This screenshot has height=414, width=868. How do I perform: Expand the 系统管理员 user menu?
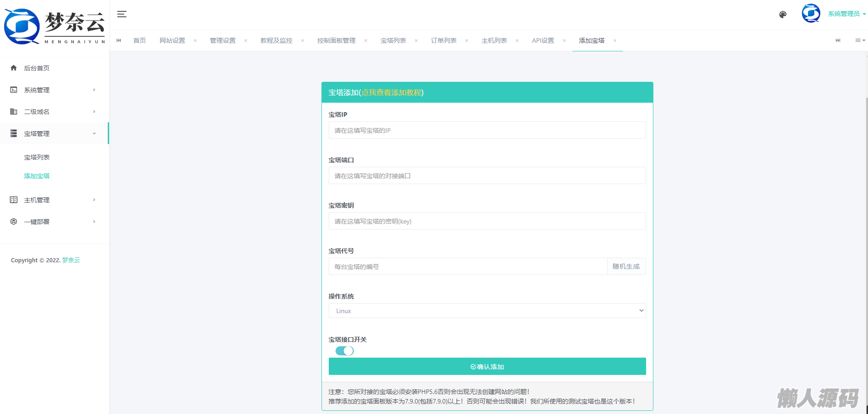846,14
